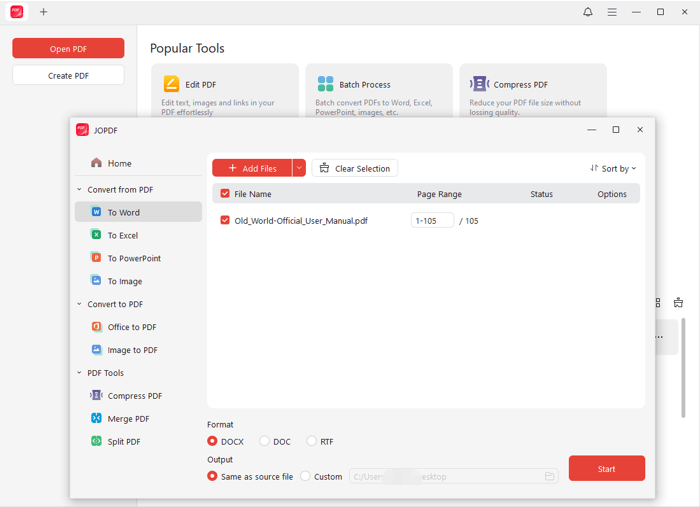Click the Batch Process grid icon
This screenshot has width=700, height=507.
click(x=325, y=84)
